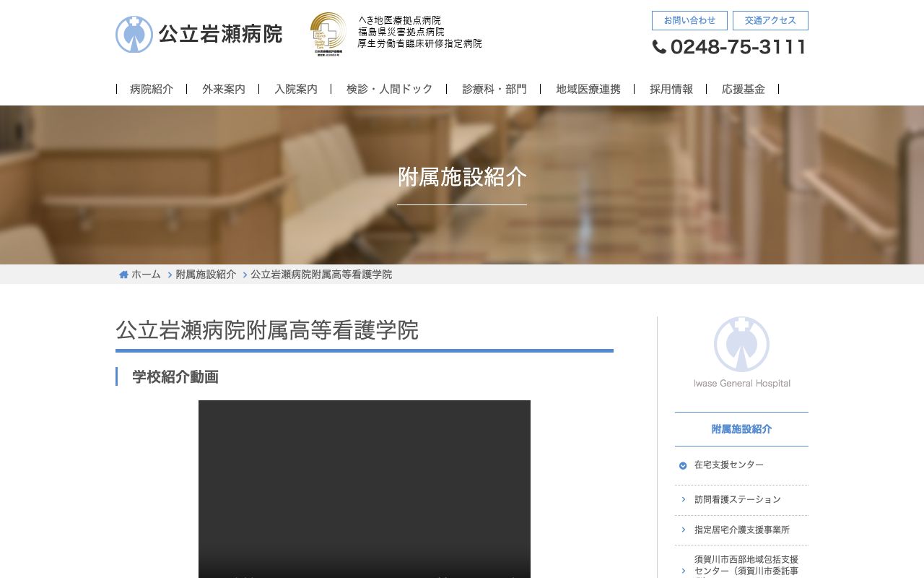Open the ホーム breadcrumb link
This screenshot has height=578, width=924.
tap(145, 275)
